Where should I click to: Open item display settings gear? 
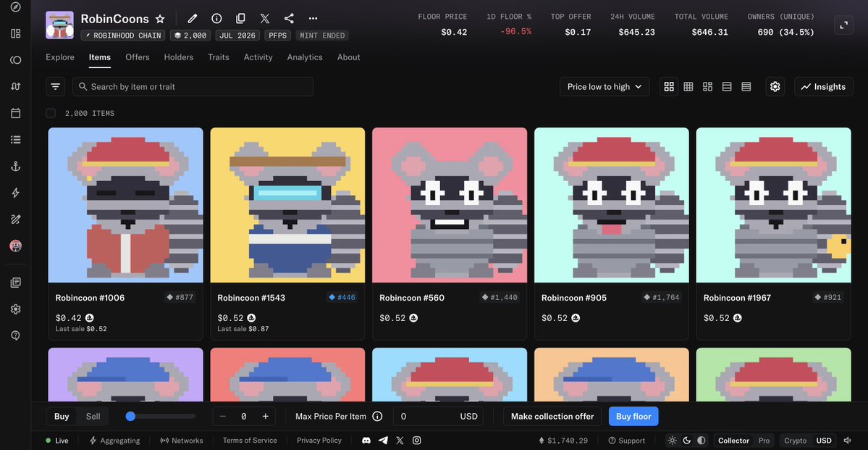(775, 86)
